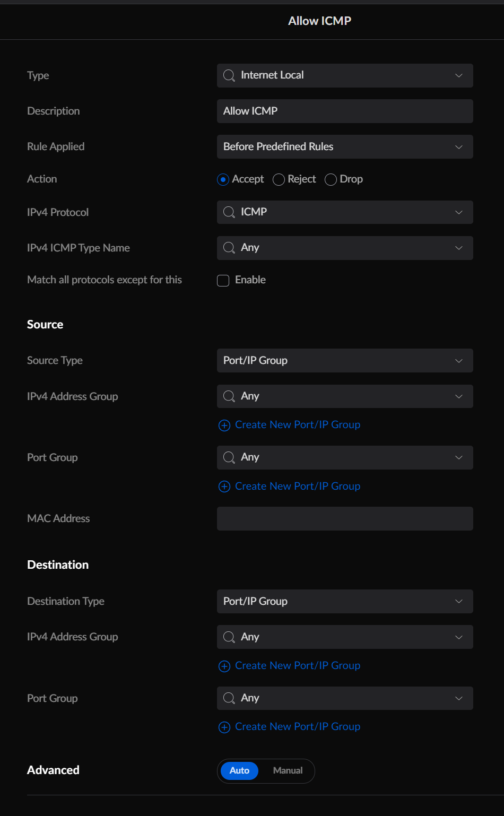Click search icon in Source IPv4 Address Group
Viewport: 504px width, 816px height.
click(229, 396)
